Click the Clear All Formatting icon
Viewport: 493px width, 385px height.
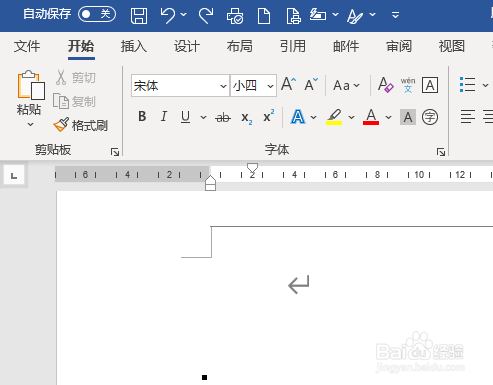pyautogui.click(x=386, y=85)
